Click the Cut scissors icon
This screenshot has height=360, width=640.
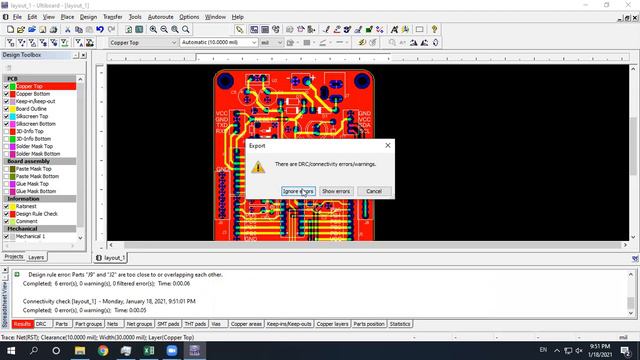click(x=68, y=29)
